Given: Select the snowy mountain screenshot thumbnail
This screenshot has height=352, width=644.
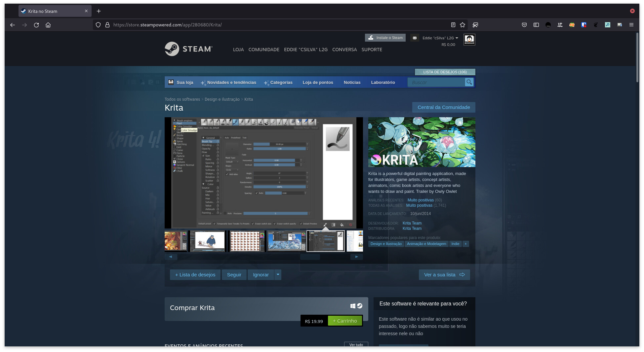Looking at the screenshot, I should (287, 241).
